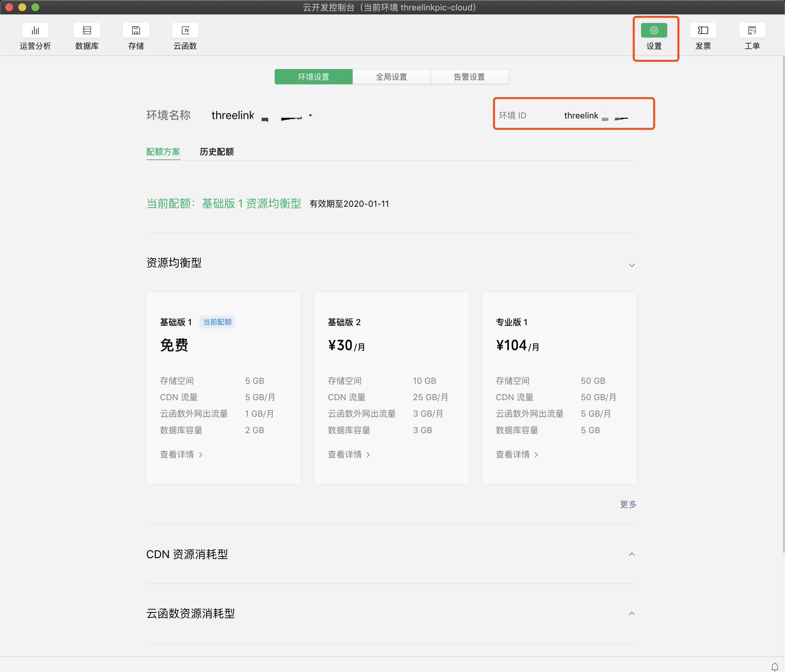Open the 数据库 database icon
Viewport: 785px width, 672px height.
87,30
